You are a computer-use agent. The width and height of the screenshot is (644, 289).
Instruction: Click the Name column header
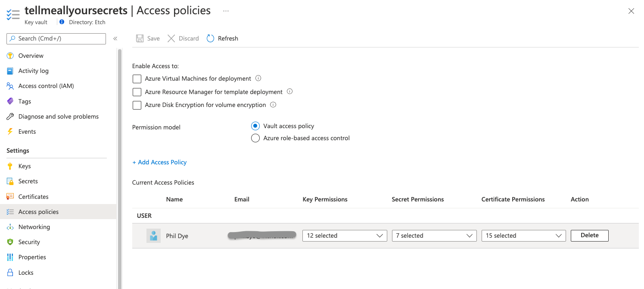174,199
